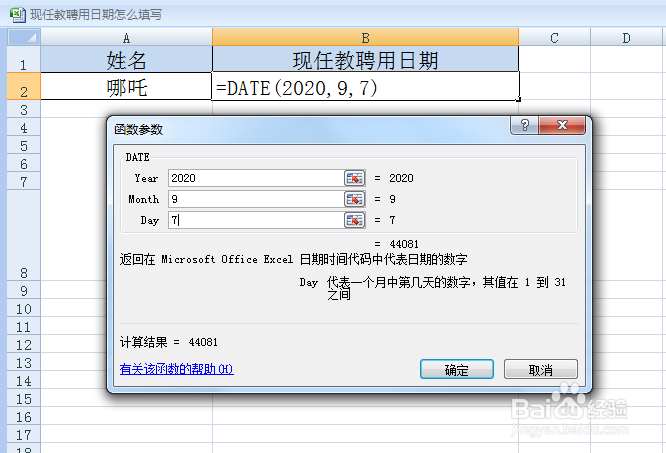
Task: Select row 15 header
Action: (24, 398)
